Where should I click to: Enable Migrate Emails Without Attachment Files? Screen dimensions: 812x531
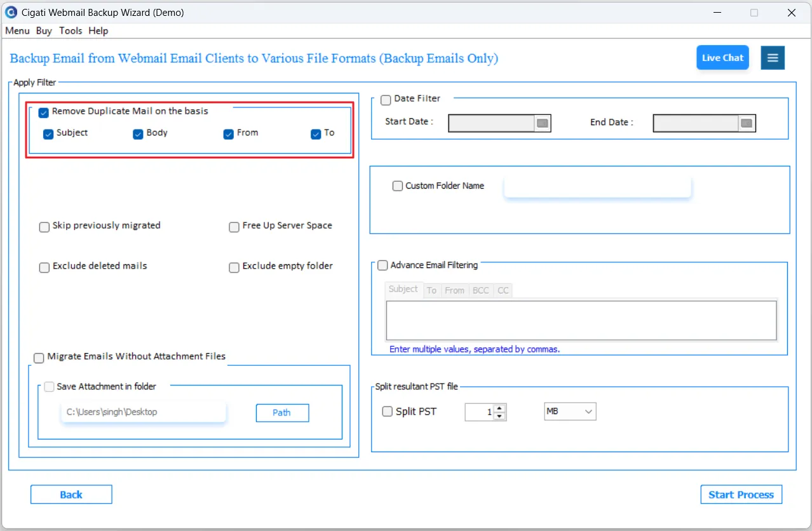point(39,358)
